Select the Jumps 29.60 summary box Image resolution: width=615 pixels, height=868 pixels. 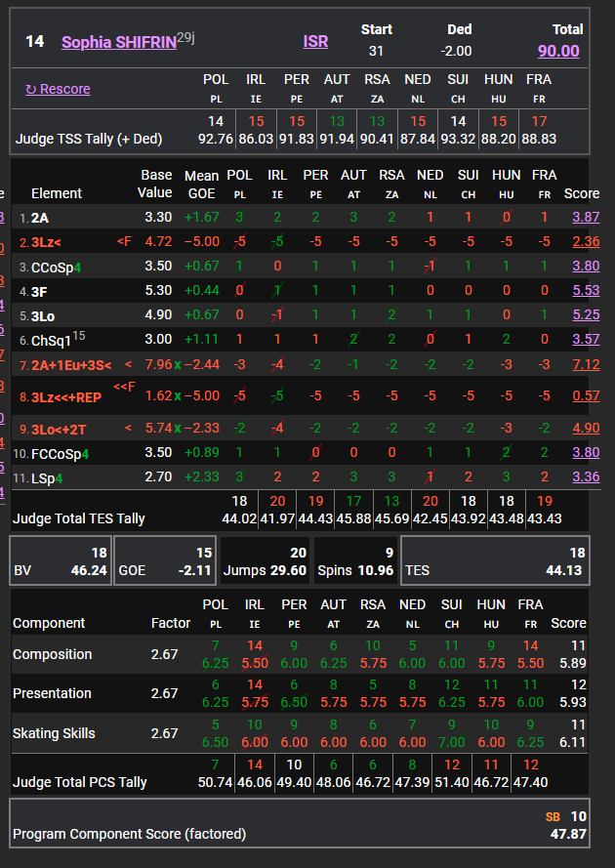[264, 560]
